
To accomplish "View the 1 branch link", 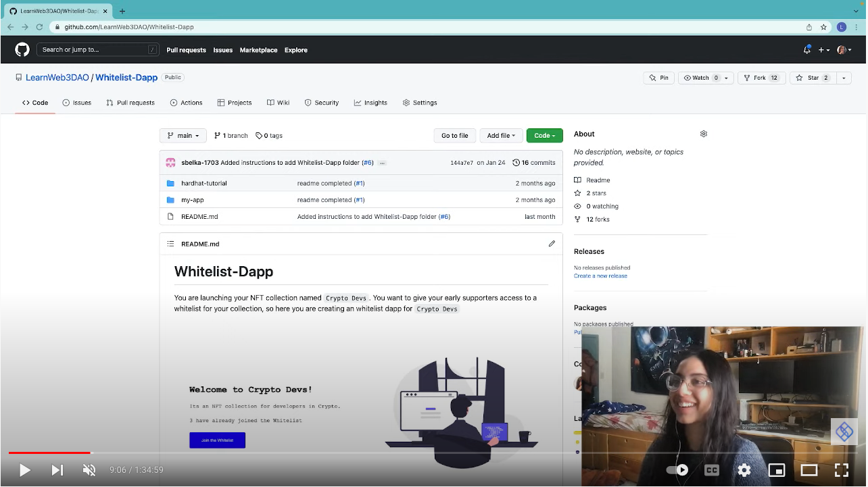I will click(x=231, y=136).
